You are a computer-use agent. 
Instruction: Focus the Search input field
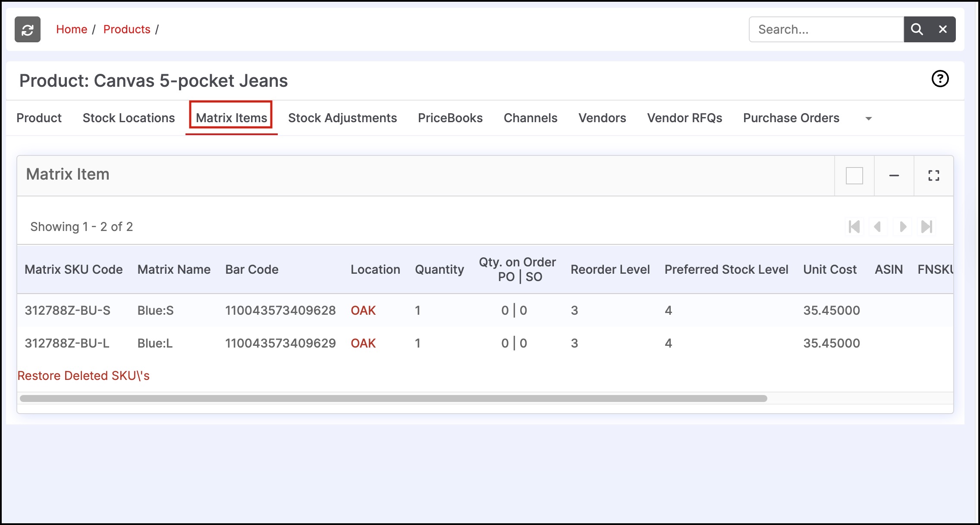point(826,29)
